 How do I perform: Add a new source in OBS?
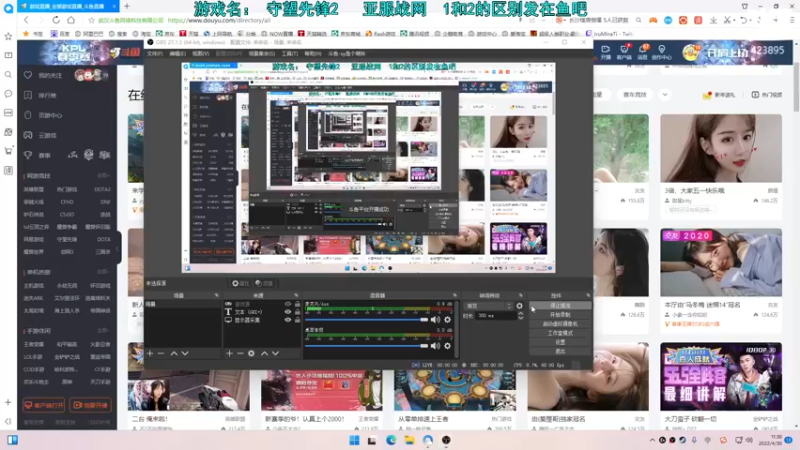point(229,353)
